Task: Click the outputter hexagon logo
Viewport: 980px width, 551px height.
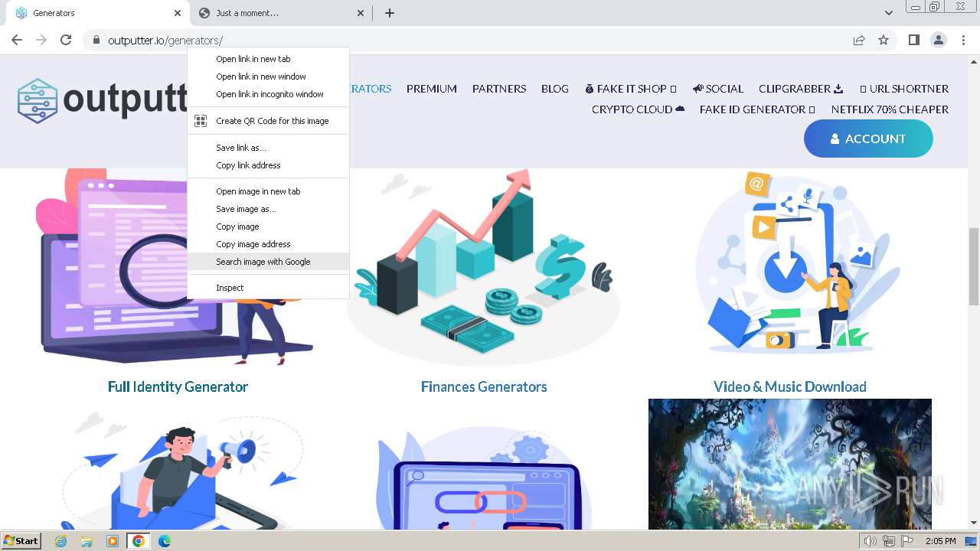Action: click(x=38, y=100)
